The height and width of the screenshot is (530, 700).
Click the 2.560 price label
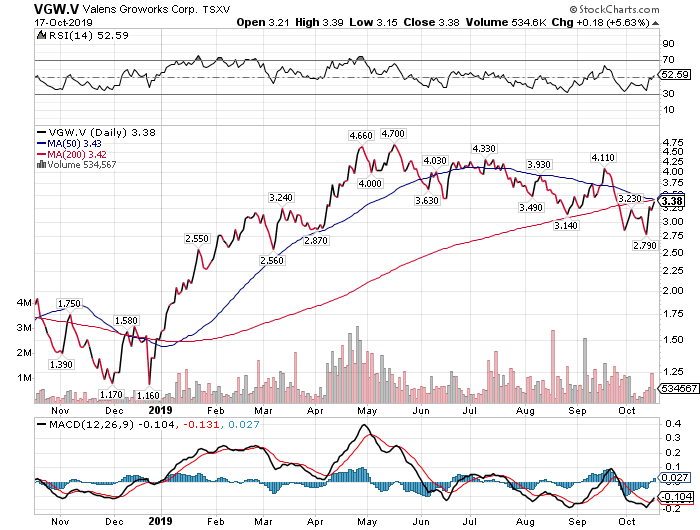click(x=272, y=260)
